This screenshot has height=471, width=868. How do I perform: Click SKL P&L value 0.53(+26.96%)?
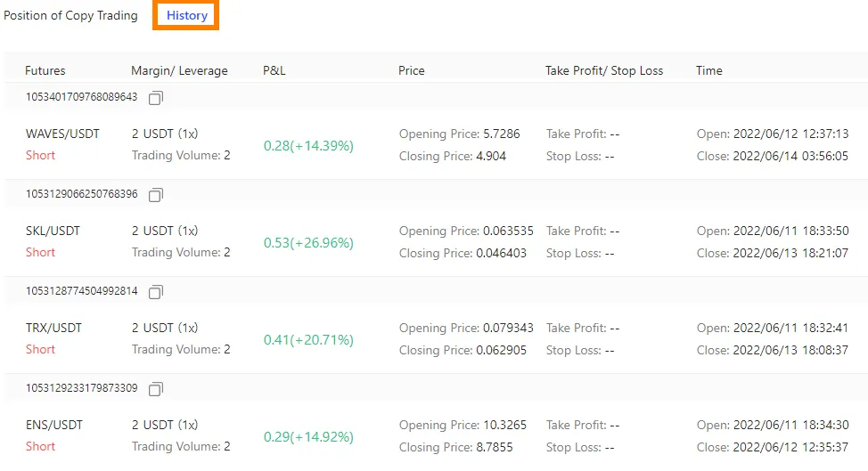point(308,243)
